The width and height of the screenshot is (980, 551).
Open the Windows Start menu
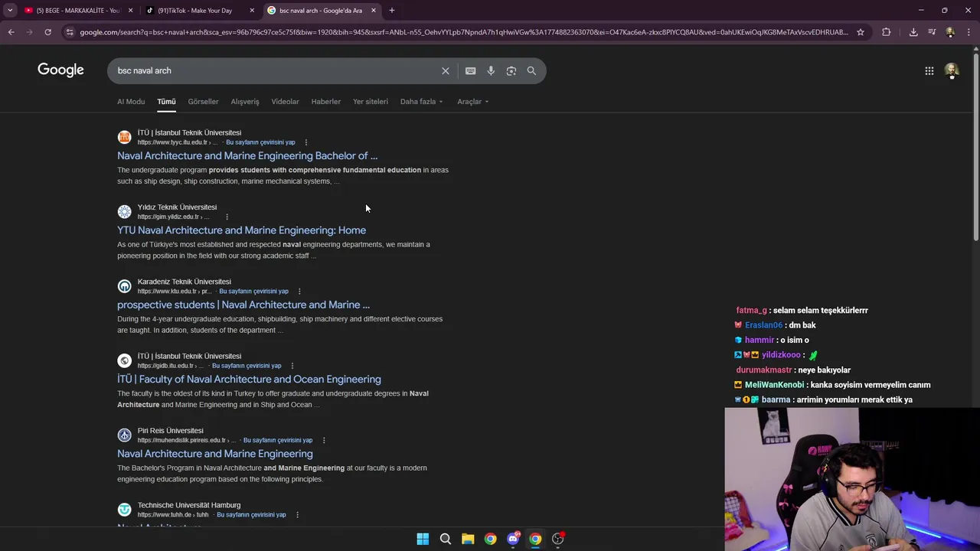423,539
